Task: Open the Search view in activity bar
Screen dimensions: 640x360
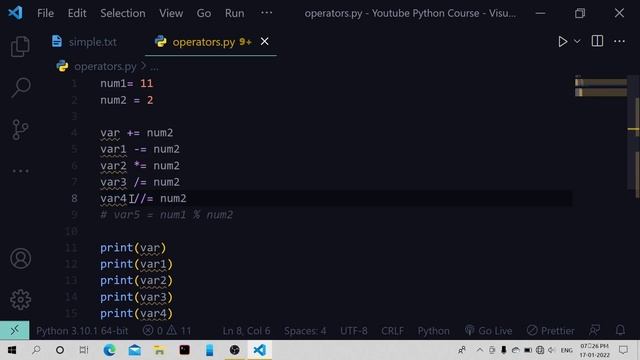Action: point(20,88)
